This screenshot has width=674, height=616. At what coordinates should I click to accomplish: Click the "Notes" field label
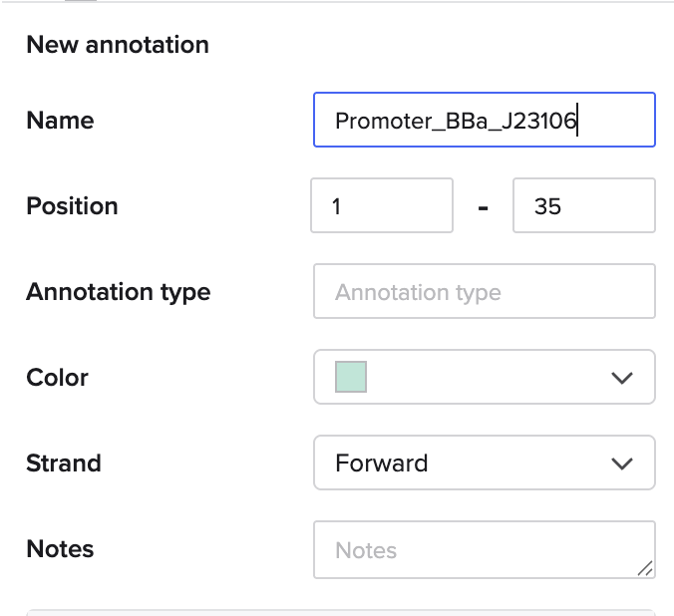(x=60, y=549)
